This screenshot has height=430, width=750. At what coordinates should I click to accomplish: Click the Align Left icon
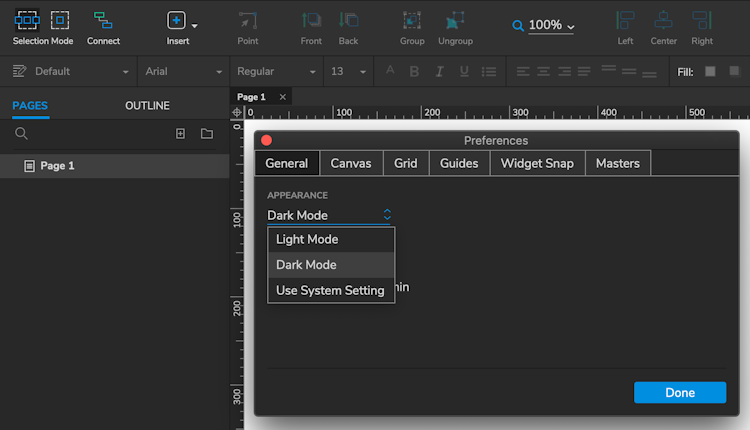point(625,20)
